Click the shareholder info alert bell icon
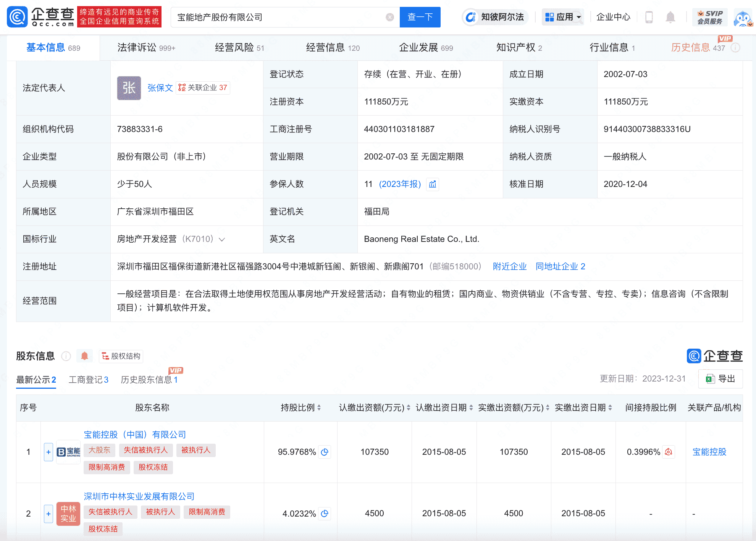Screen dimensions: 756x541 [85, 356]
